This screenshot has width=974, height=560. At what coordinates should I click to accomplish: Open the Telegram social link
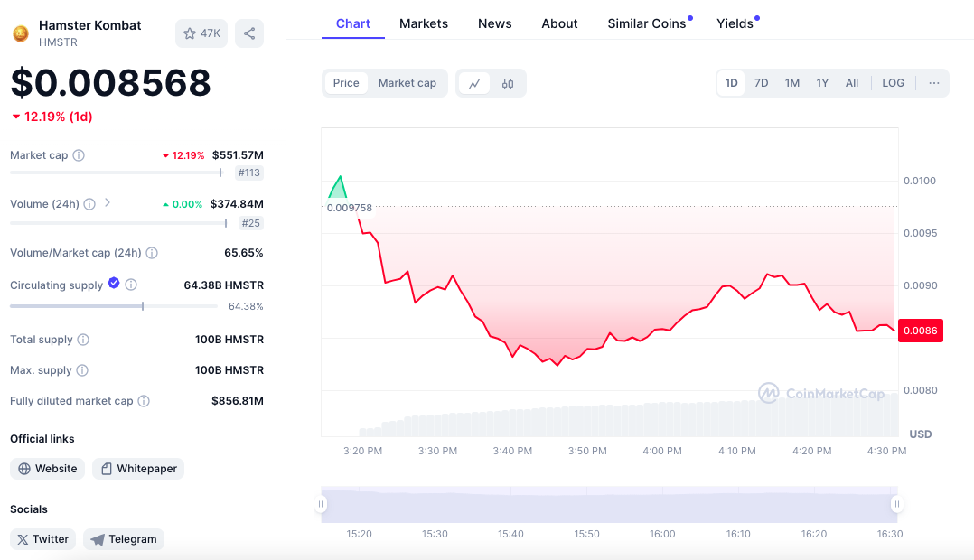[124, 539]
